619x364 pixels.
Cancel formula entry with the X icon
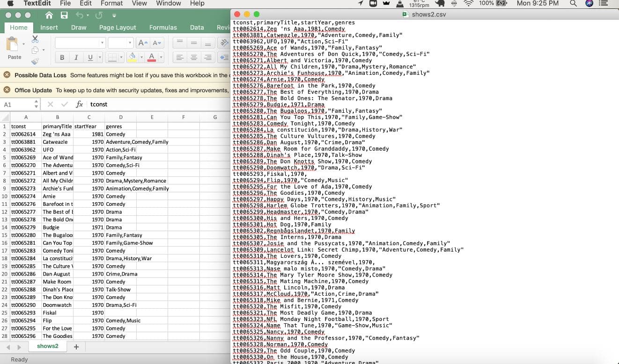tap(50, 104)
